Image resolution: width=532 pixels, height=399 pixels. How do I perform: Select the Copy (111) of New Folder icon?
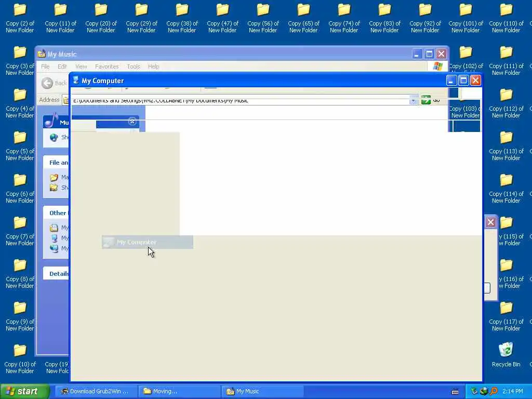[506, 61]
